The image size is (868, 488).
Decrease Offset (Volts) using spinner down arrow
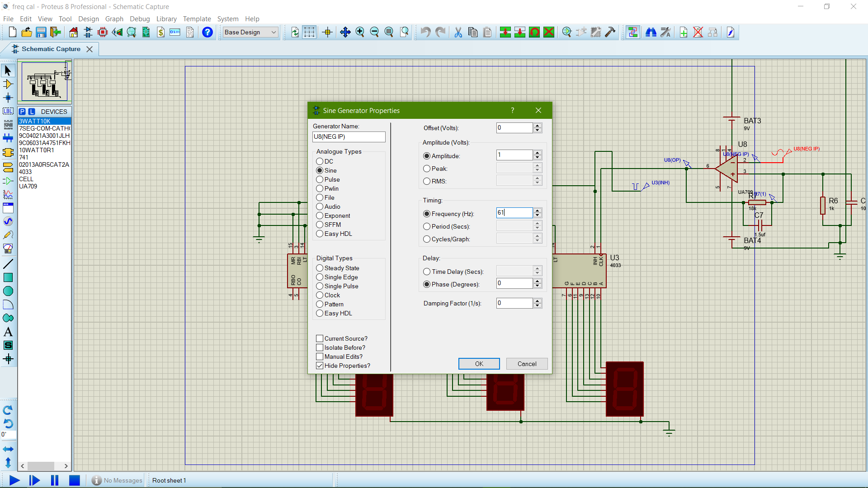pos(538,131)
